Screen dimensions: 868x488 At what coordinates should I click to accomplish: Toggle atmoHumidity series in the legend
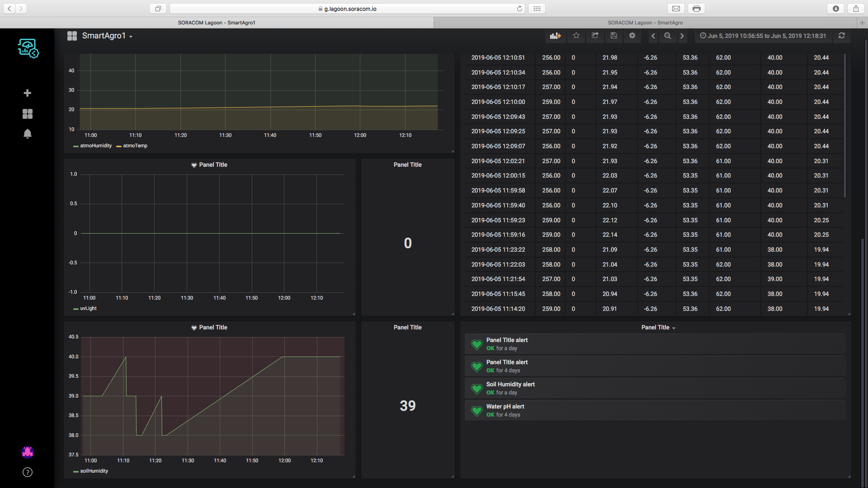coord(95,146)
